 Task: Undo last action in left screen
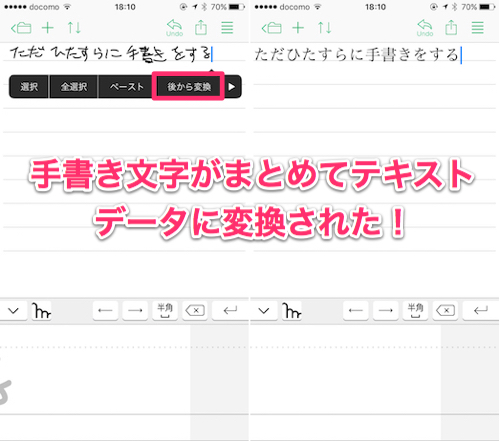174,28
